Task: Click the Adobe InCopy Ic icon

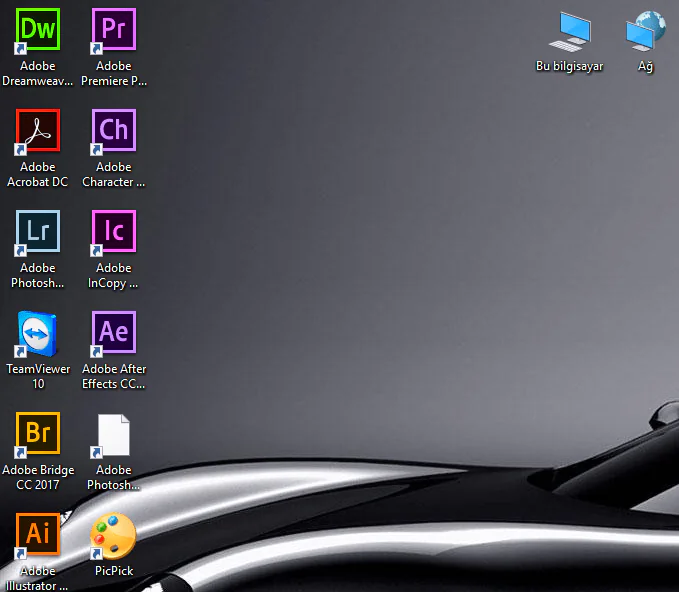Action: 113,232
